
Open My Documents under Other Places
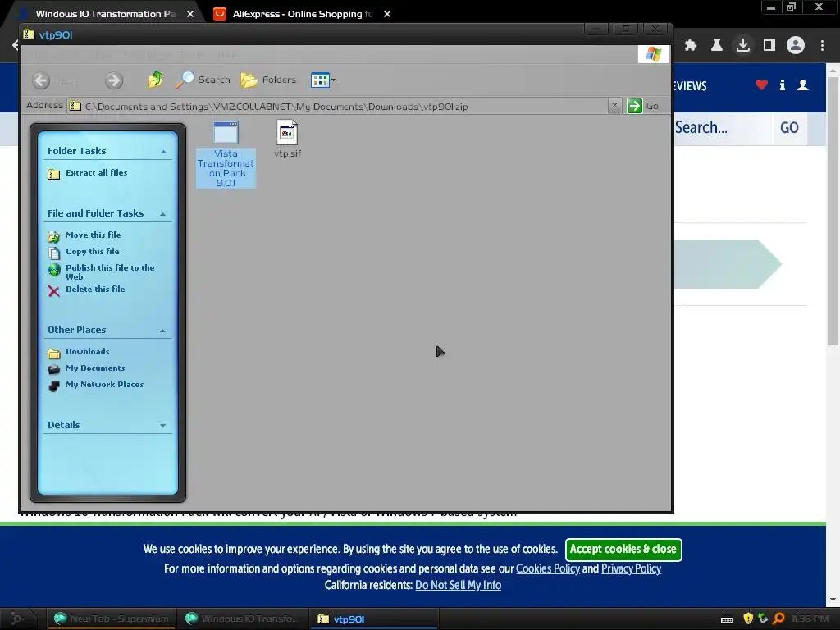coord(95,368)
